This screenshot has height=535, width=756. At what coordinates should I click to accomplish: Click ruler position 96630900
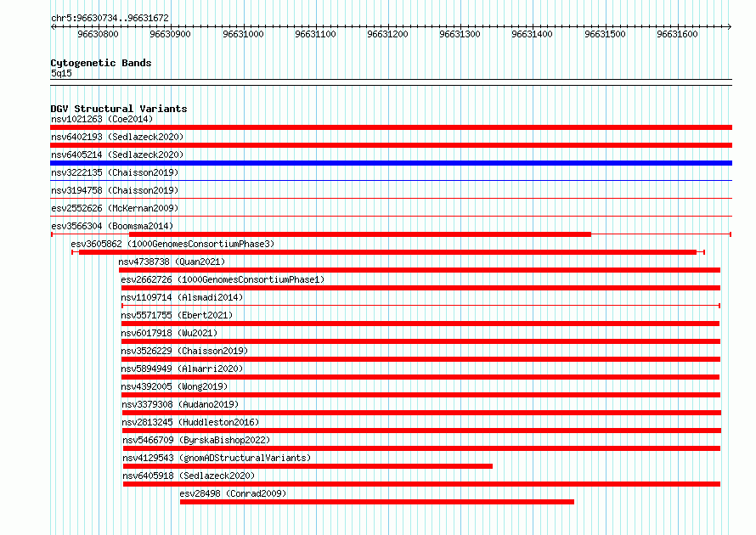tap(170, 34)
